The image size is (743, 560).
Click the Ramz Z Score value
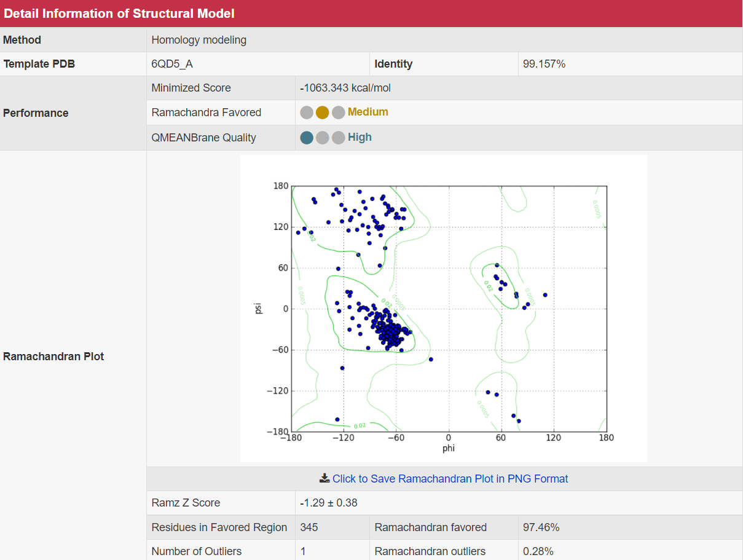328,503
